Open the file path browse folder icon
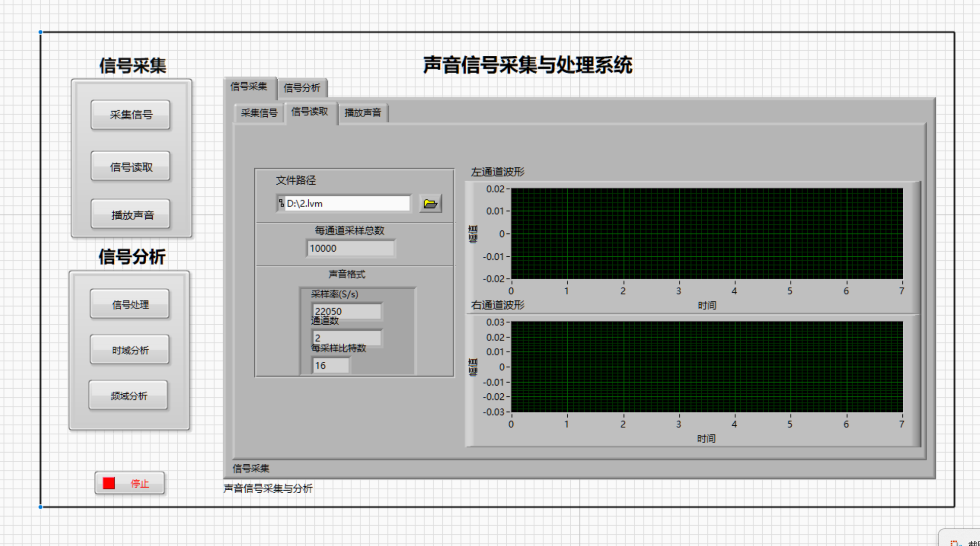Viewport: 980px width, 546px height. [430, 203]
